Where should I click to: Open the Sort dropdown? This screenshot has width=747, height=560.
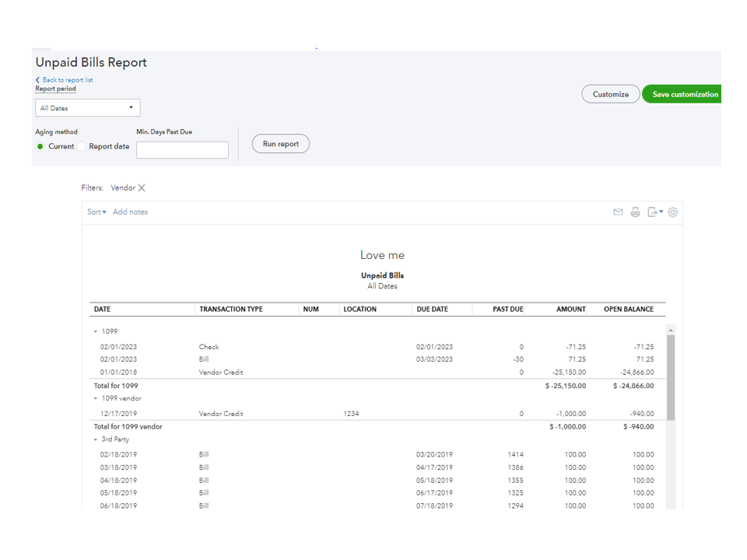(x=96, y=212)
